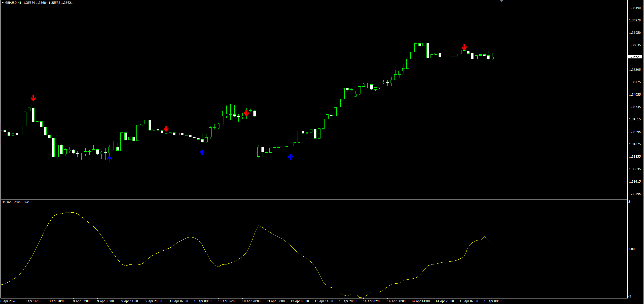Click the 8 Apr 2026 date label
The image size is (644, 304).
pyautogui.click(x=9, y=301)
